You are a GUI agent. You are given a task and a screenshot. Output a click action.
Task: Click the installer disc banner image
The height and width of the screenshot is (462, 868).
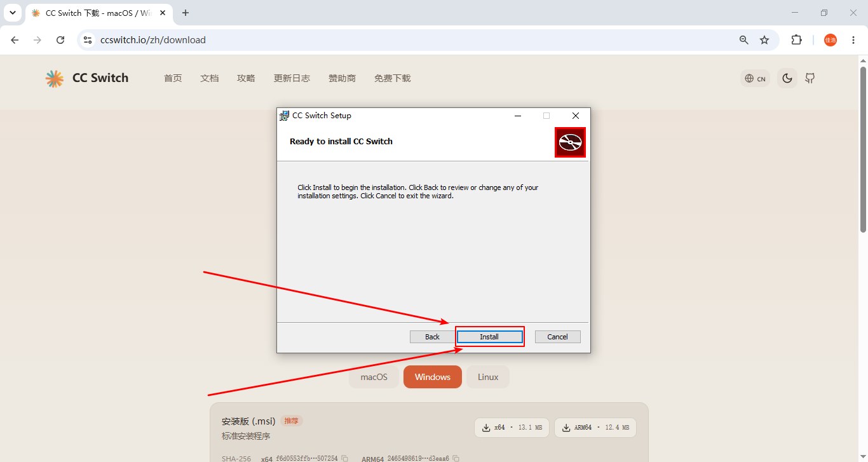coord(570,142)
